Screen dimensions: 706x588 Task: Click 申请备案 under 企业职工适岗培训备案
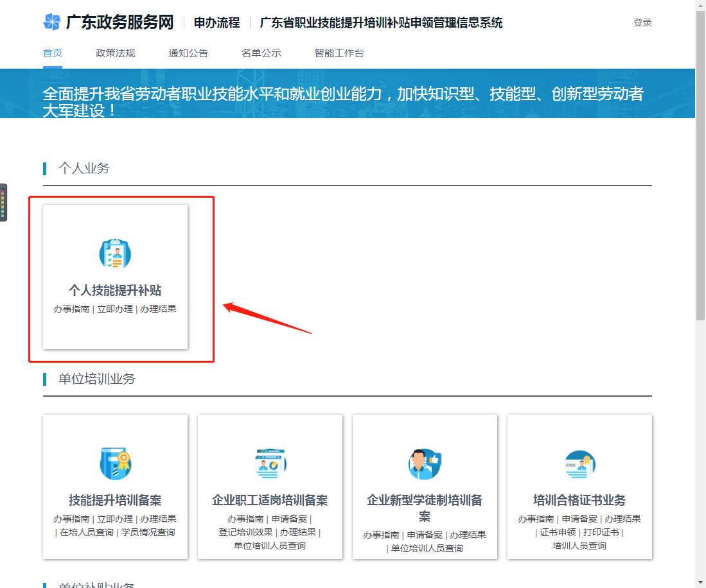click(x=289, y=519)
